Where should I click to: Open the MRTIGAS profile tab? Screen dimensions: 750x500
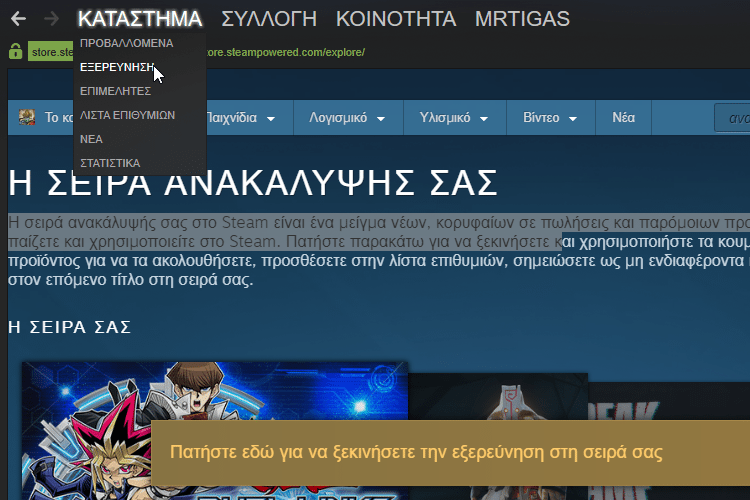pyautogui.click(x=522, y=19)
